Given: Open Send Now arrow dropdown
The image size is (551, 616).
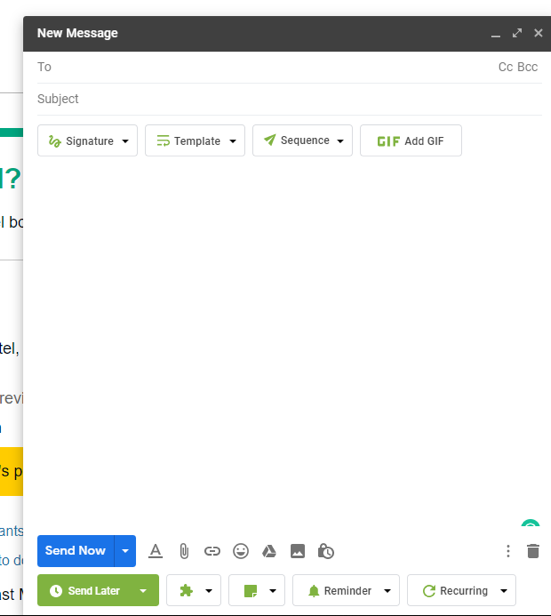Looking at the screenshot, I should point(125,551).
